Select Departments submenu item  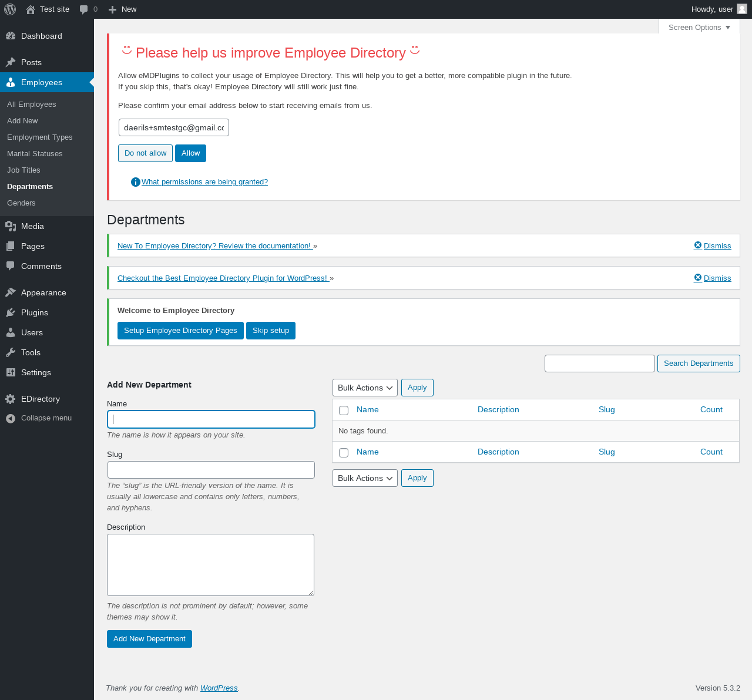30,187
